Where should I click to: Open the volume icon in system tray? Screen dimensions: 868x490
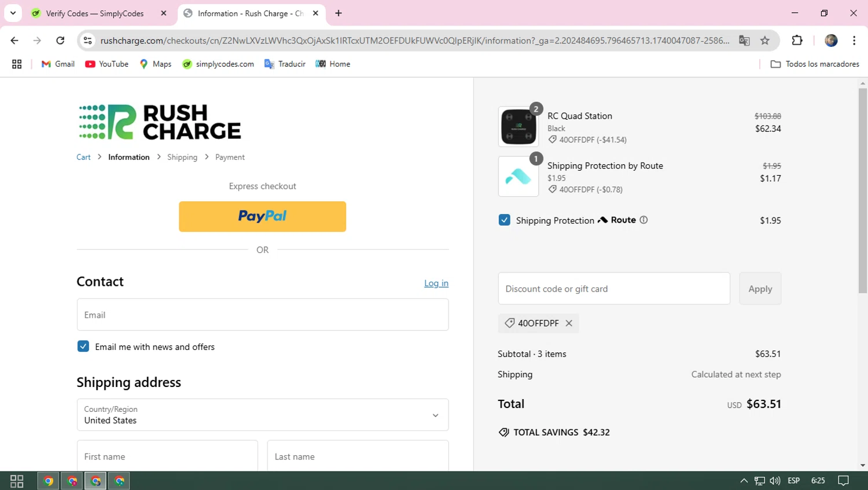tap(775, 481)
